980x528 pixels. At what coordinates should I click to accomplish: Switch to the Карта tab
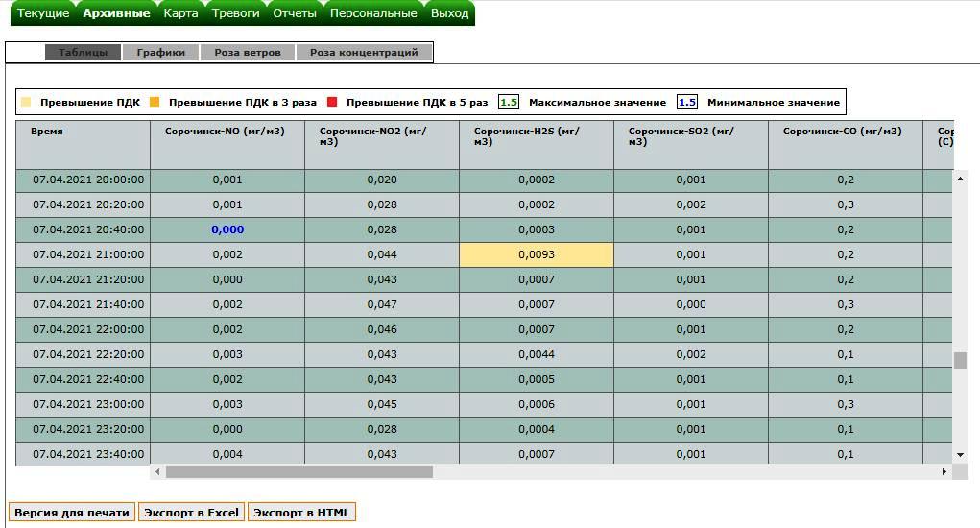click(x=180, y=13)
